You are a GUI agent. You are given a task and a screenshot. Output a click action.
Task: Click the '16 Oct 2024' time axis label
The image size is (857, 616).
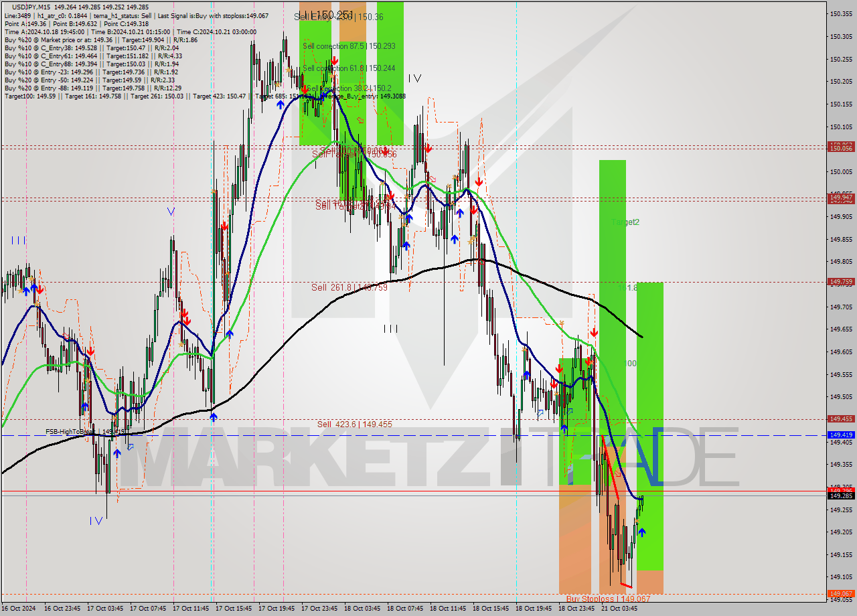pos(20,609)
